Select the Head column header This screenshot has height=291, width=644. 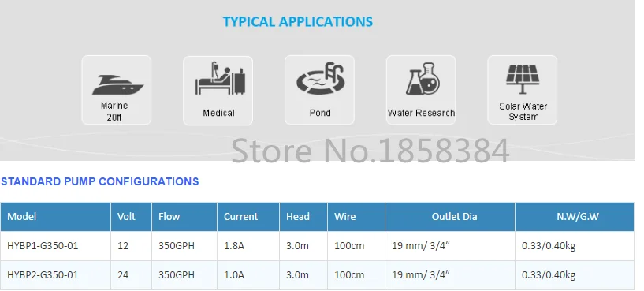click(x=298, y=216)
